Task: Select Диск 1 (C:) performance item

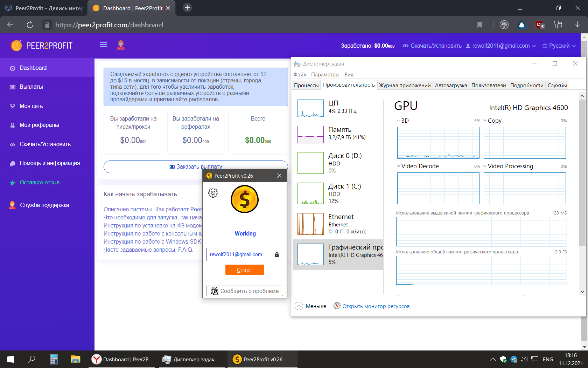Action: pos(338,193)
